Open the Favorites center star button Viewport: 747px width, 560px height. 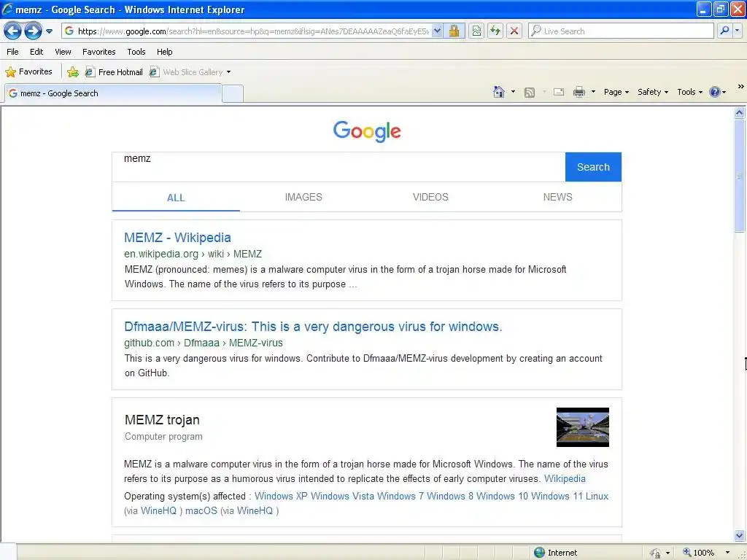(x=28, y=72)
